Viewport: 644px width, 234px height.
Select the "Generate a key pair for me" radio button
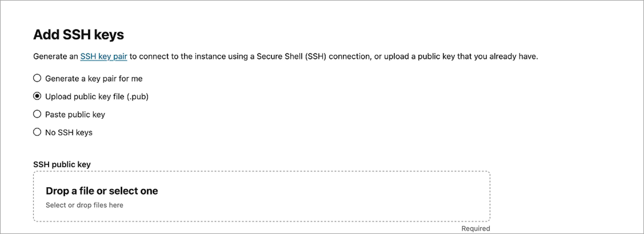pos(37,78)
